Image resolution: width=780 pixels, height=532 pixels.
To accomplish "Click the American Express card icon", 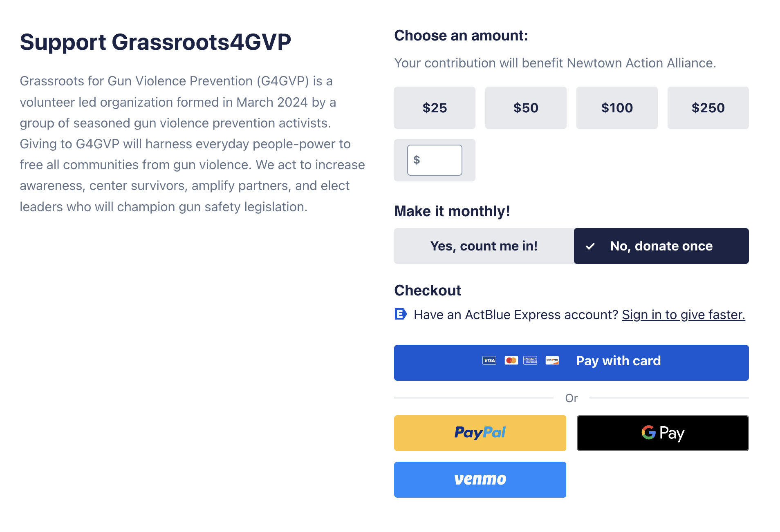I will [x=530, y=360].
